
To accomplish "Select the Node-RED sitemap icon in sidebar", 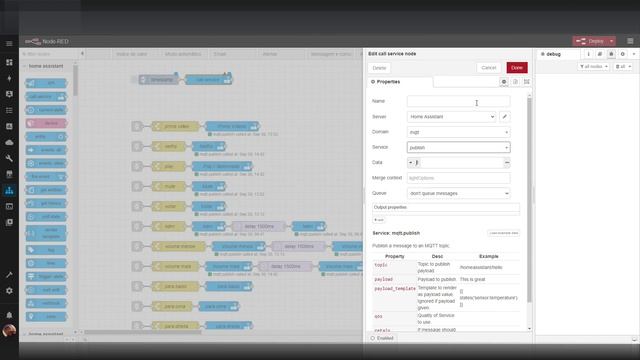I will [9, 190].
